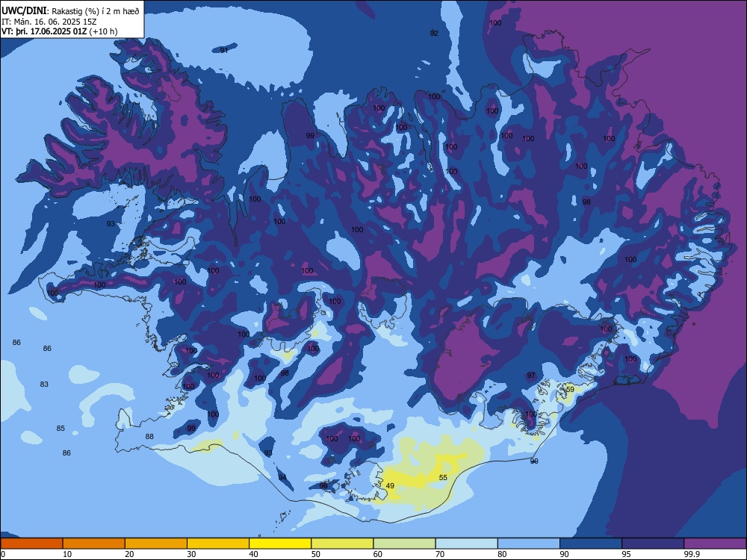747x560 pixels.
Task: Click the VT: þri. 17.06.2025 01Z line
Action: (x=59, y=31)
